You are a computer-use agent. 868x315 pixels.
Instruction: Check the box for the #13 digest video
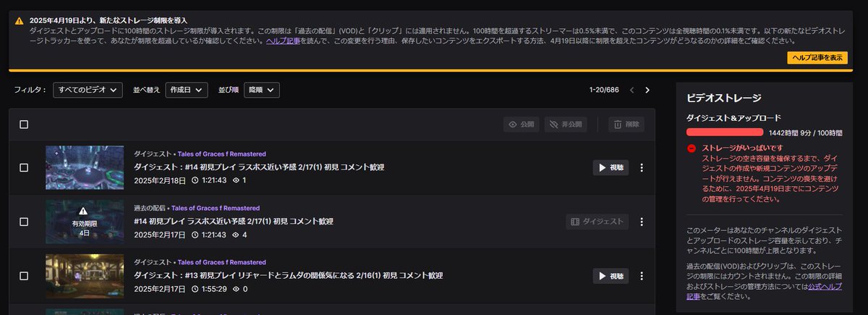[x=24, y=276]
